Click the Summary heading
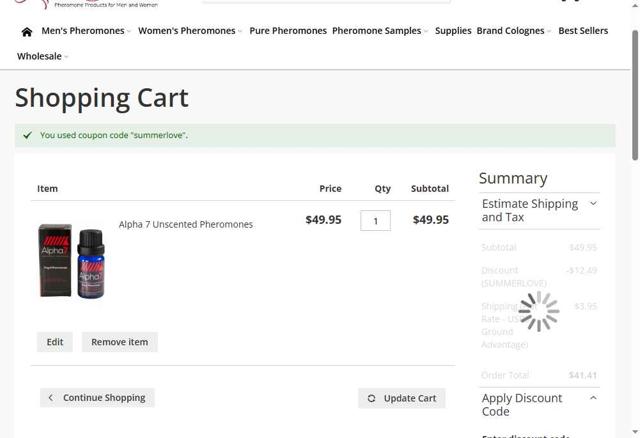Viewport: 640px width, 438px height. coord(513,178)
